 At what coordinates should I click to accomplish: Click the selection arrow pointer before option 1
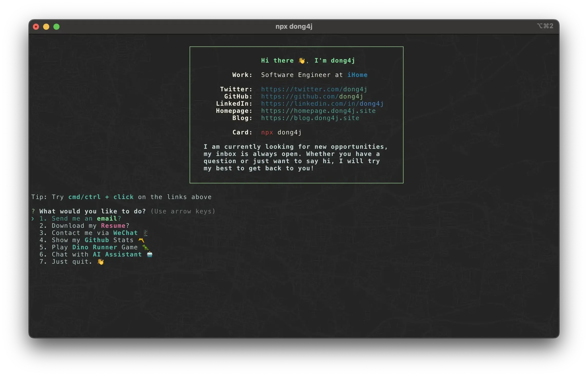pyautogui.click(x=33, y=219)
